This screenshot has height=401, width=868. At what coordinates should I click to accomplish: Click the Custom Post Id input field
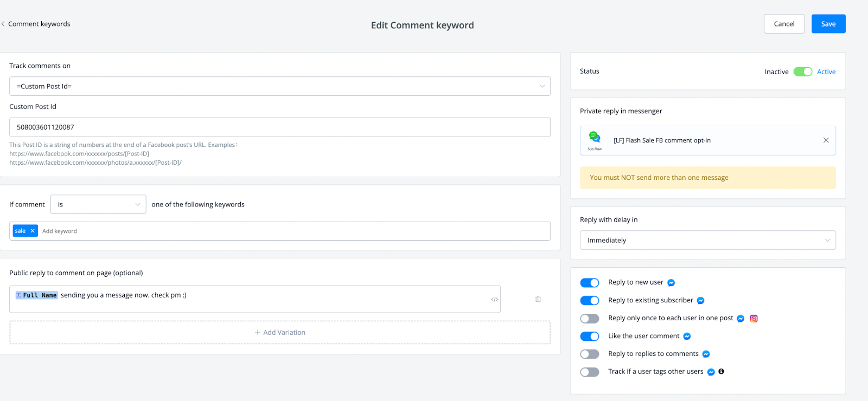click(x=279, y=127)
